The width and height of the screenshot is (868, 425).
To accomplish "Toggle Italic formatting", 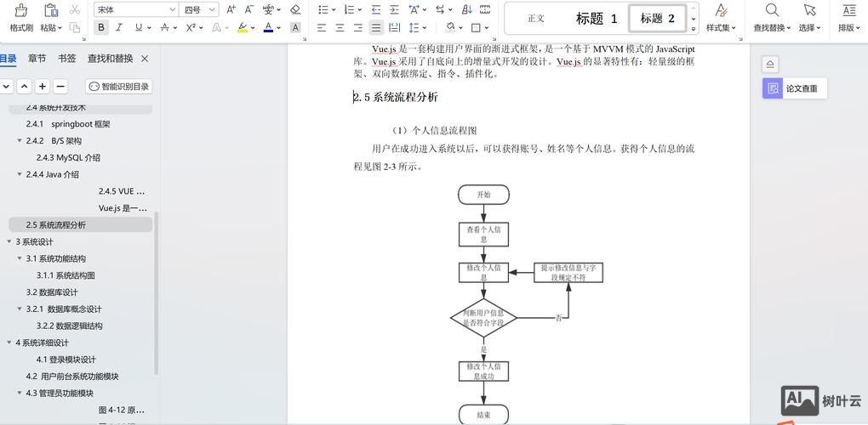I will click(119, 27).
